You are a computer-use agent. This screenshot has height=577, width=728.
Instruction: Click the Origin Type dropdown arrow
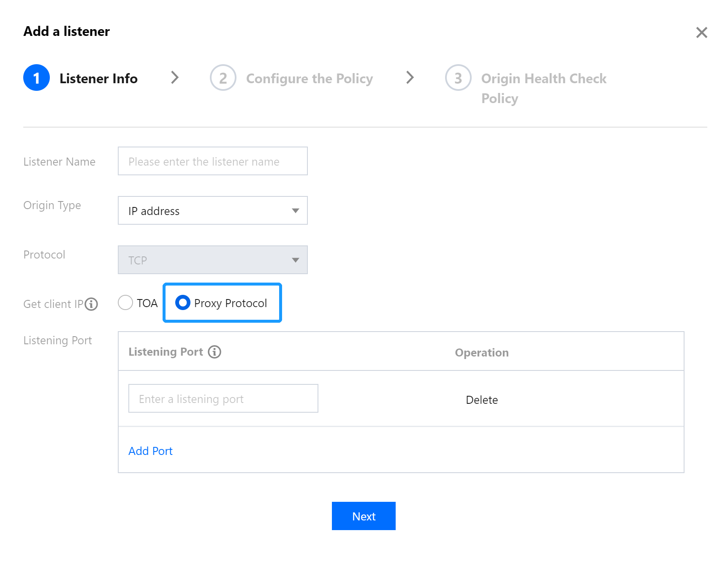click(x=296, y=211)
